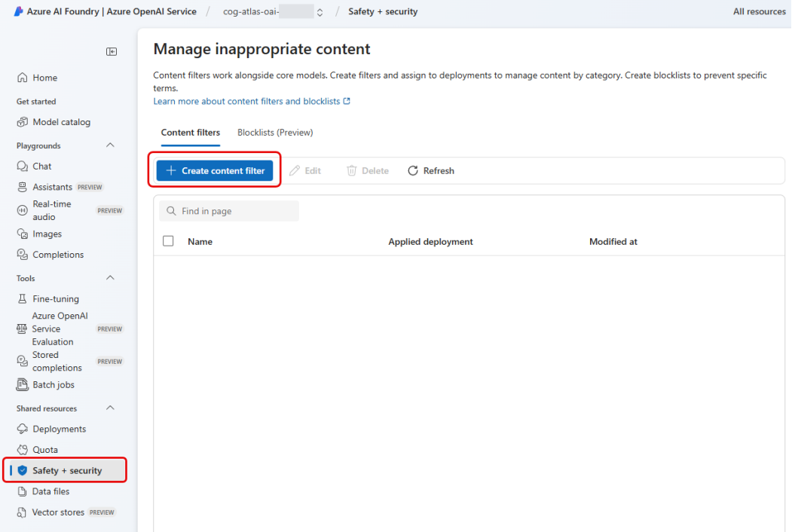Click the Quota icon in sidebar

22,450
